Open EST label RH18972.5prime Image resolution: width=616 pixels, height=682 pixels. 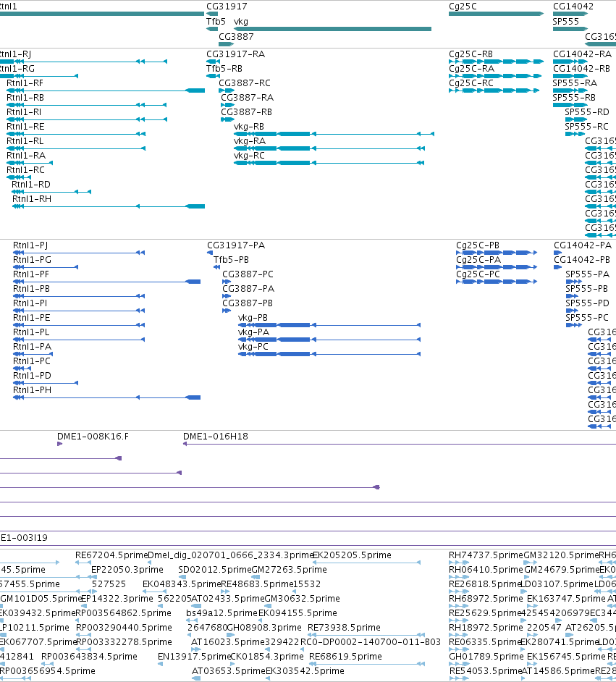[486, 627]
